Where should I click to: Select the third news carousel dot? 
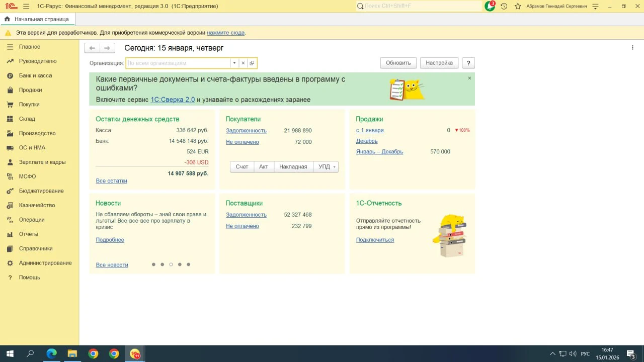click(171, 264)
